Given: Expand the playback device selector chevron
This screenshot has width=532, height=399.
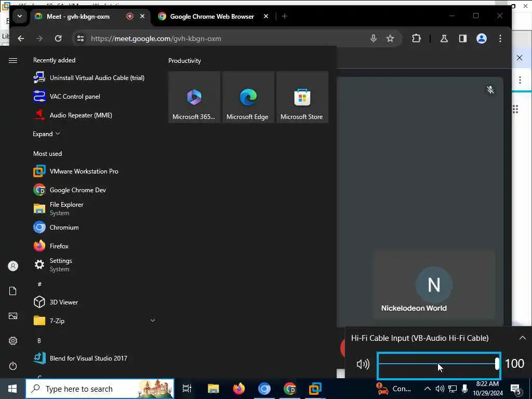Looking at the screenshot, I should click(x=523, y=338).
